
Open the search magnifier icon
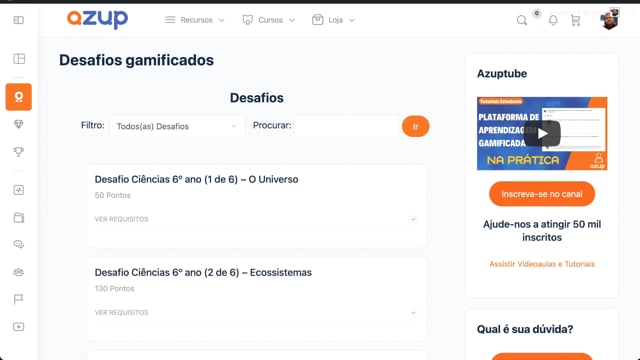pyautogui.click(x=522, y=20)
